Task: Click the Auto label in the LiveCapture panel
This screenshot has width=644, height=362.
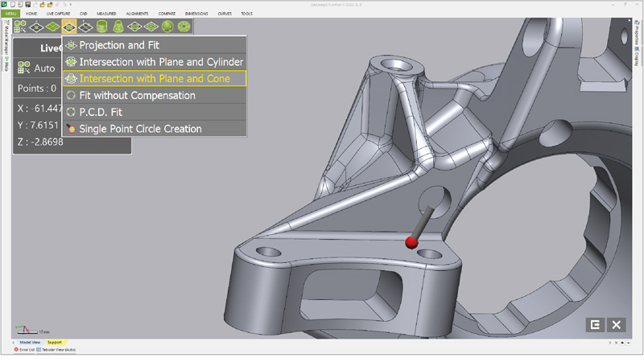Action: click(44, 68)
